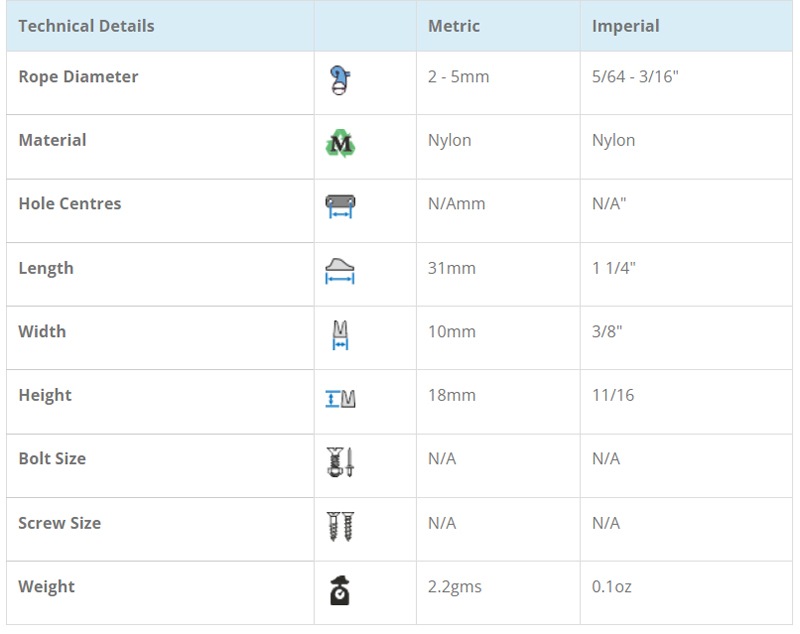Click the Metric column header
The image size is (800, 634).
[x=454, y=26]
